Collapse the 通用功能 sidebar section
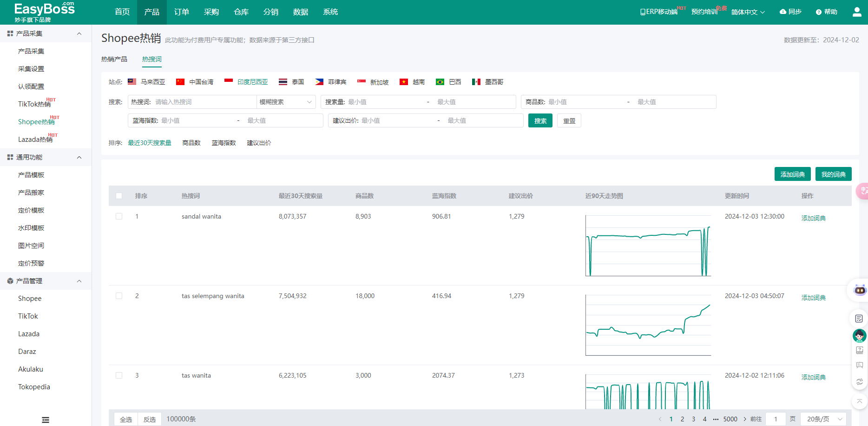 79,157
